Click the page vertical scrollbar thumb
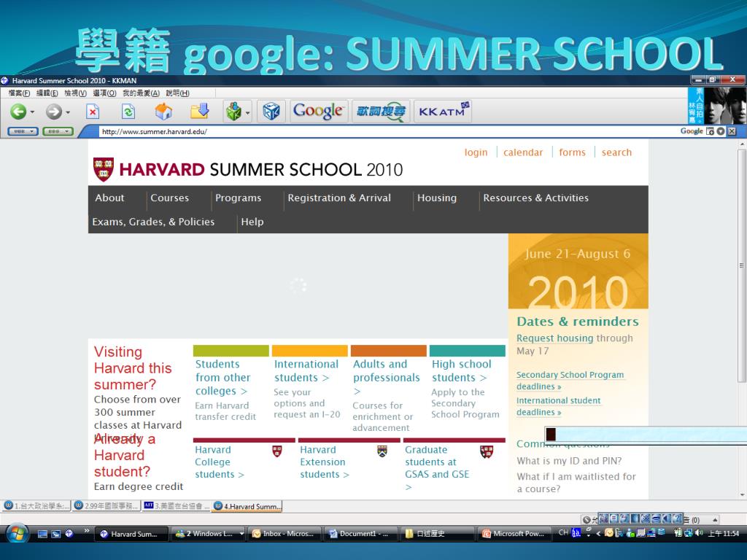 point(742,265)
